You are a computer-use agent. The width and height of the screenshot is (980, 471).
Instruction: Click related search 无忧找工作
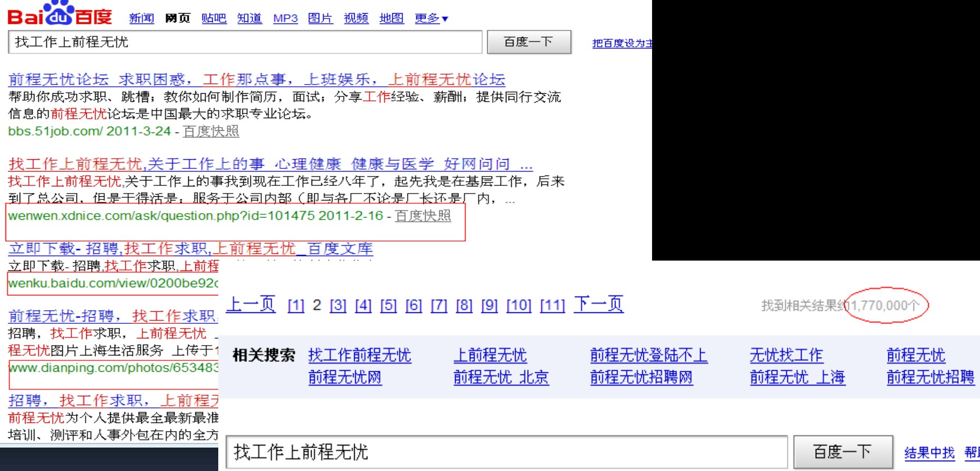click(786, 355)
